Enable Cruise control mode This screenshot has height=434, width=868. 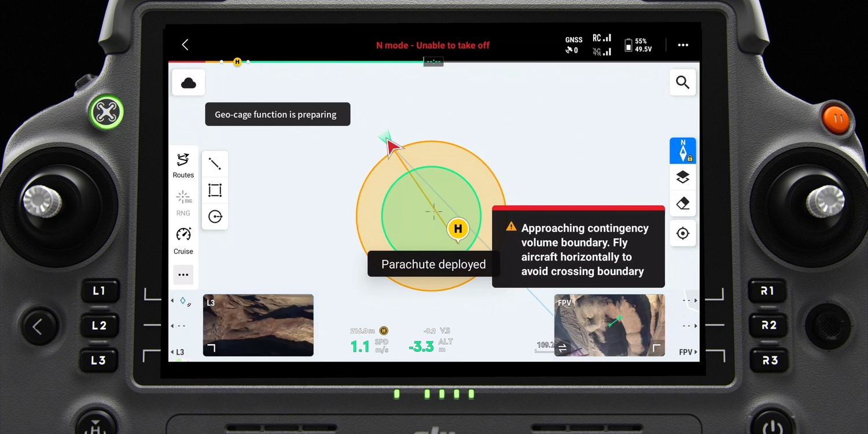pos(183,241)
